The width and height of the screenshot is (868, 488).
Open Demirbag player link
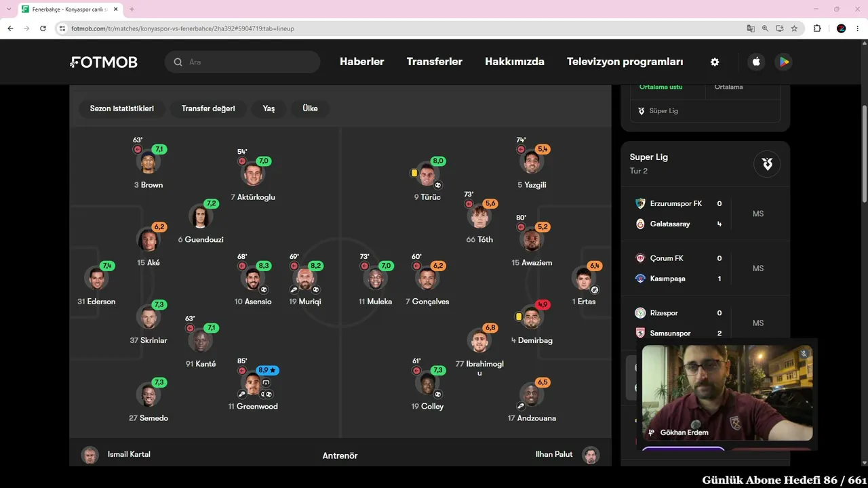532,340
